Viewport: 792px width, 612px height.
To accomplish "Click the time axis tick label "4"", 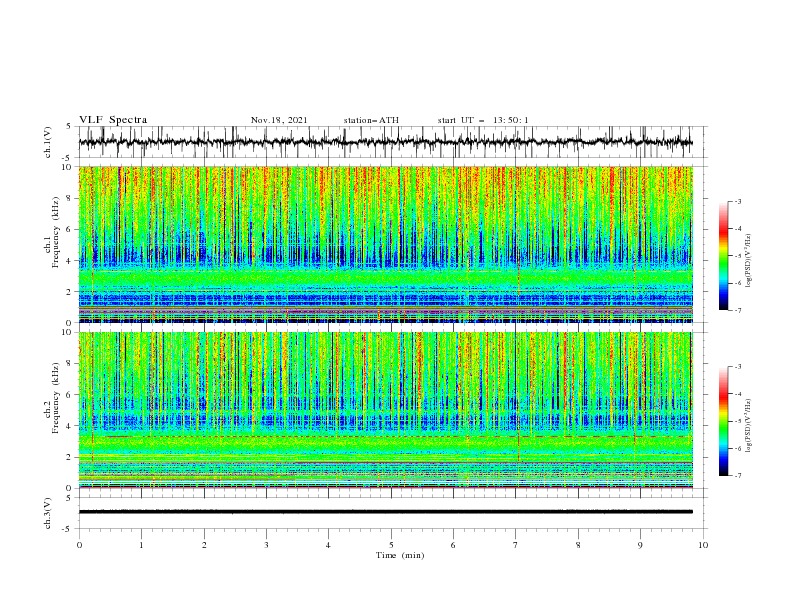I will click(328, 545).
